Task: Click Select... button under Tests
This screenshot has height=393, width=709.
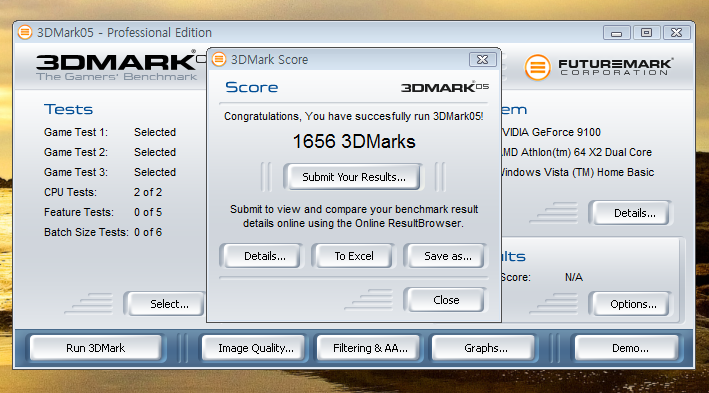Action: (167, 304)
